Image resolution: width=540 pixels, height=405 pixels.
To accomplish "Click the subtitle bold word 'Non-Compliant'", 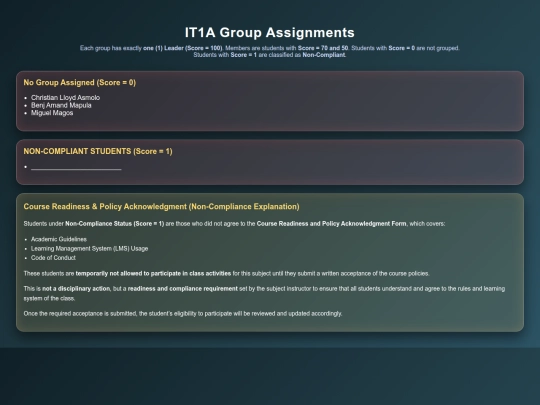I will [x=324, y=55].
